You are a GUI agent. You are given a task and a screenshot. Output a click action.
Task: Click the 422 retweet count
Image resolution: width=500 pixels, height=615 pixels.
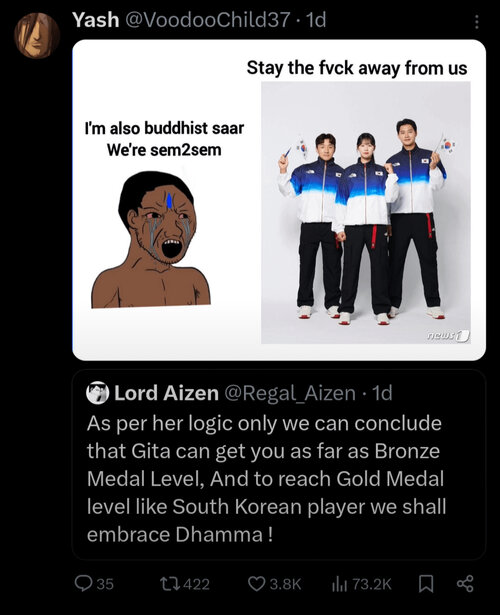(x=196, y=584)
